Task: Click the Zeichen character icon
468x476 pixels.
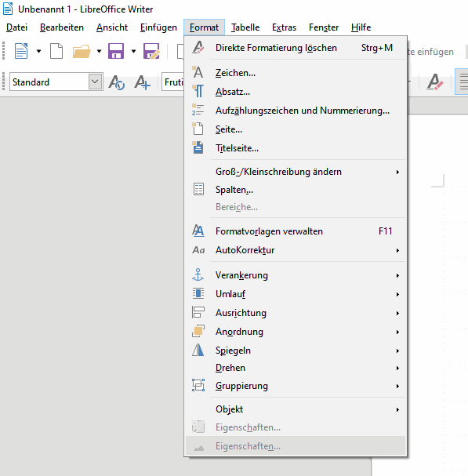Action: (198, 72)
